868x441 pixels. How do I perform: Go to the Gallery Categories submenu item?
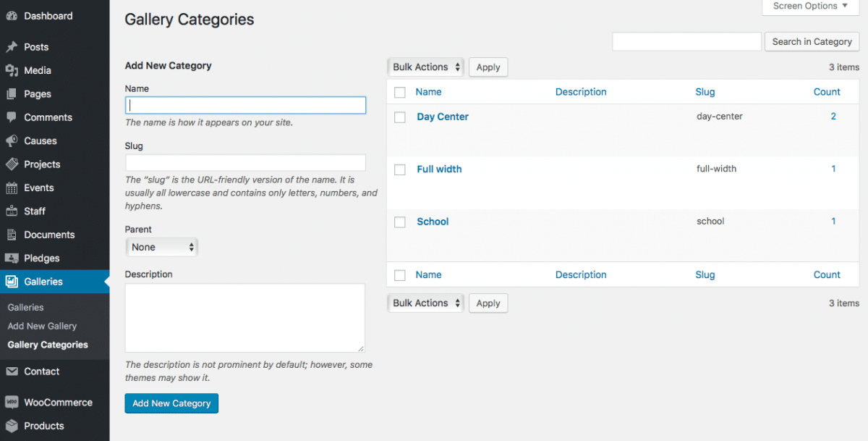(48, 345)
